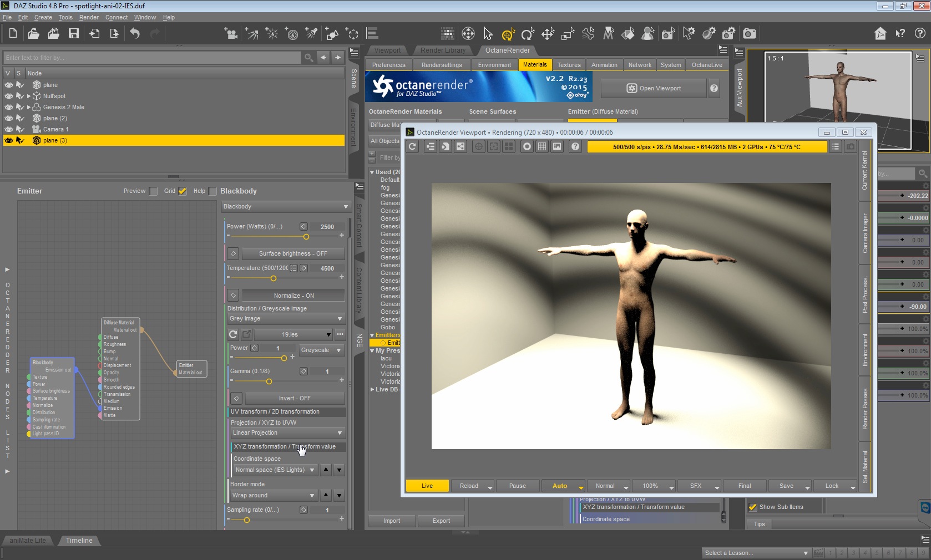Viewport: 931px width, 560px height.
Task: Open a file with the folder icon
Action: point(33,33)
